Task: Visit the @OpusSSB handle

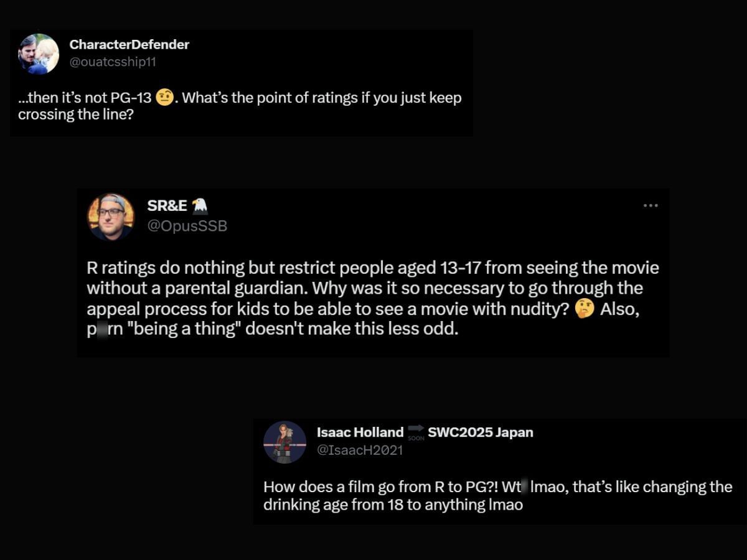Action: tap(187, 226)
